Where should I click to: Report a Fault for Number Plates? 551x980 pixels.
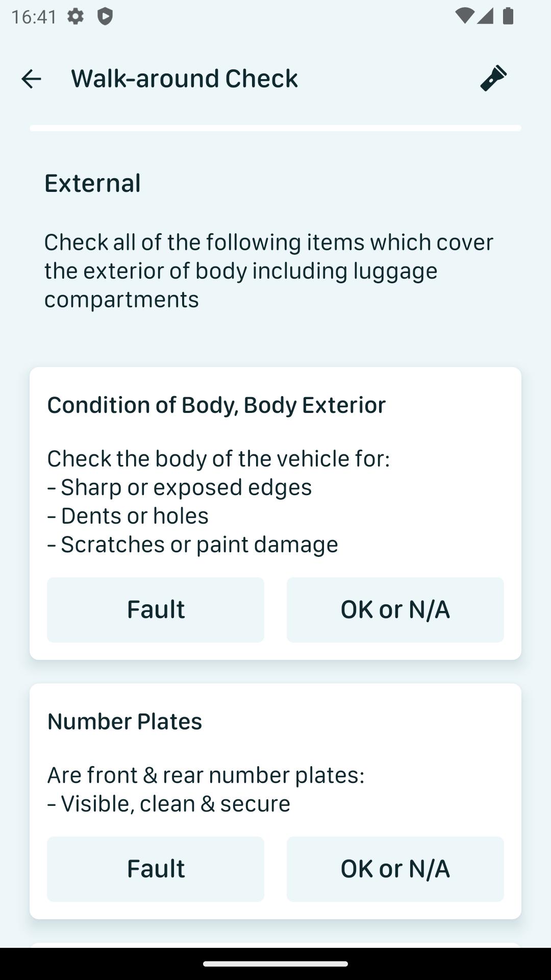[x=156, y=869]
